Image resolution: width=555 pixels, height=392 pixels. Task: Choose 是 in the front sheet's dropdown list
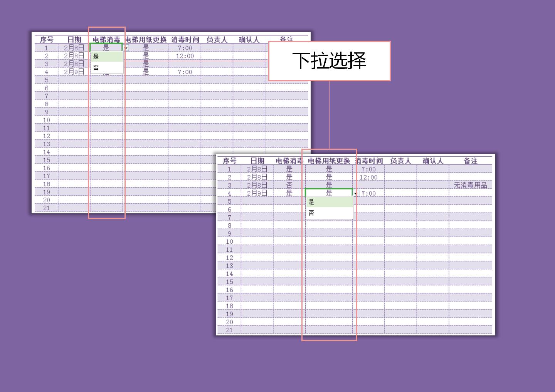coord(330,202)
